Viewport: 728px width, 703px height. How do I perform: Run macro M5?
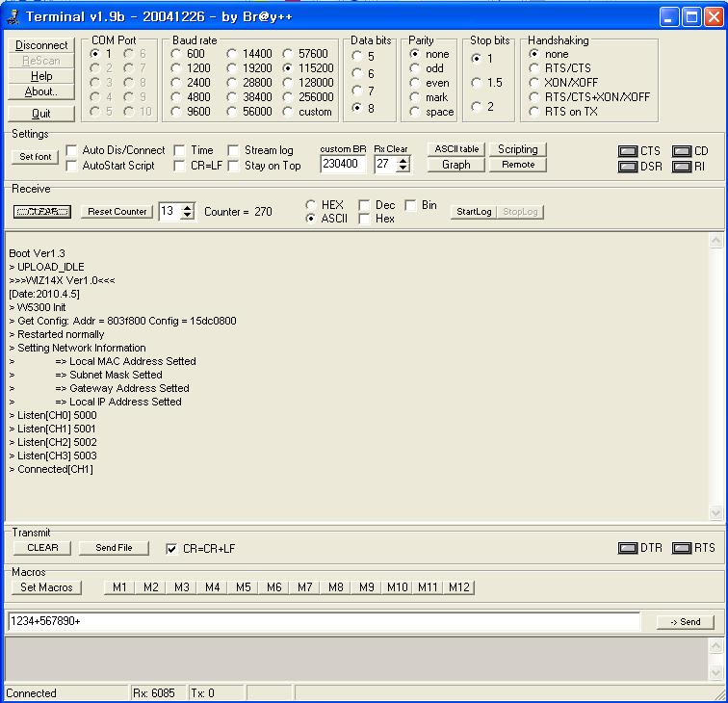tap(244, 587)
